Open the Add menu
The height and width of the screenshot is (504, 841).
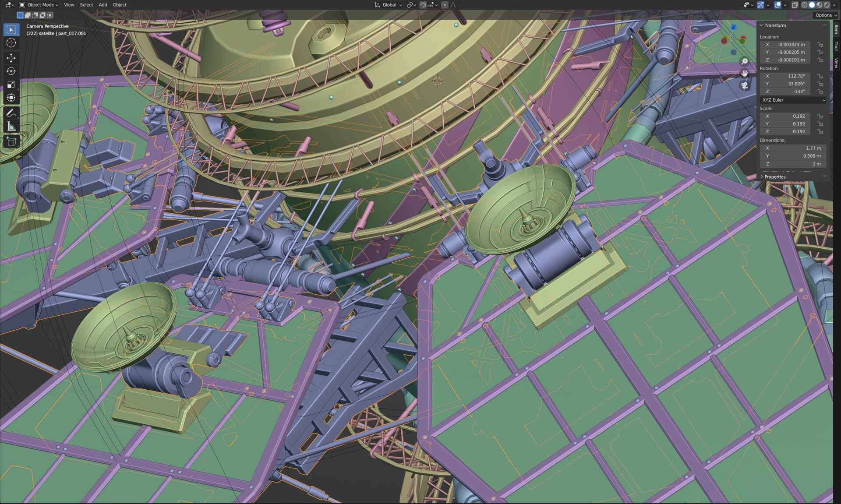[x=102, y=5]
